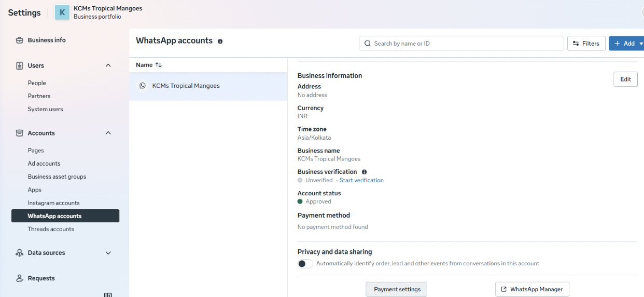Open Payment settings
This screenshot has width=644, height=297.
(397, 289)
